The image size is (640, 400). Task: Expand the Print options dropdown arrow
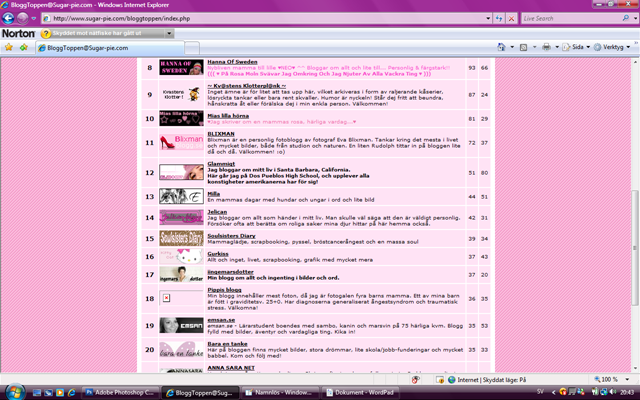[x=557, y=47]
